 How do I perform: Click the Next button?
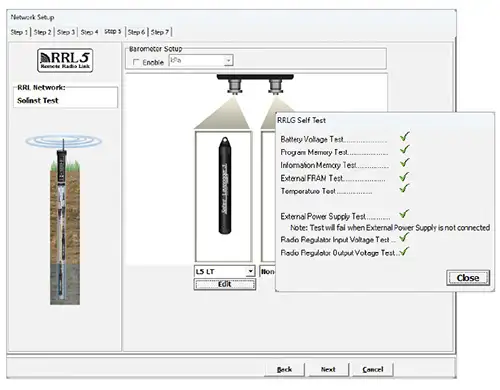328,369
